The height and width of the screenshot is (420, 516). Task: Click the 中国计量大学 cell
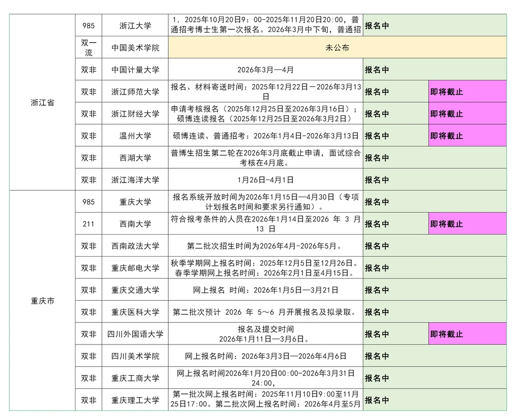135,69
